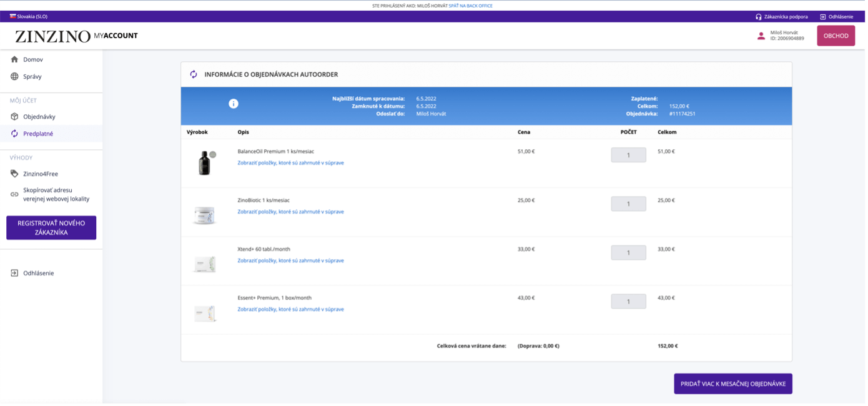Click the info icon in the blue banner
868x406 pixels.
click(234, 104)
